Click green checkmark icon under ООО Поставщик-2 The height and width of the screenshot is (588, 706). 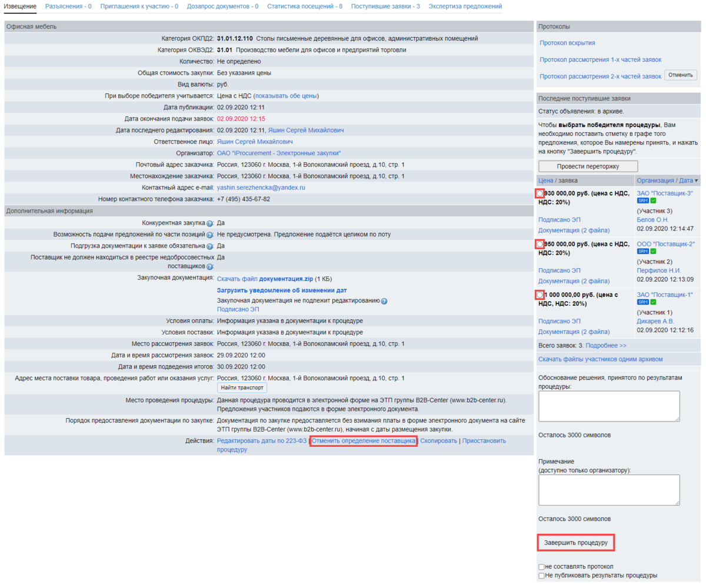[x=653, y=252]
